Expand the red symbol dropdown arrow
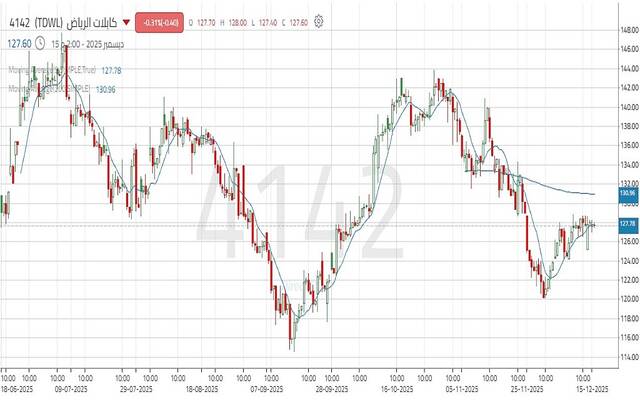This screenshot has width=640, height=400. 126,21
